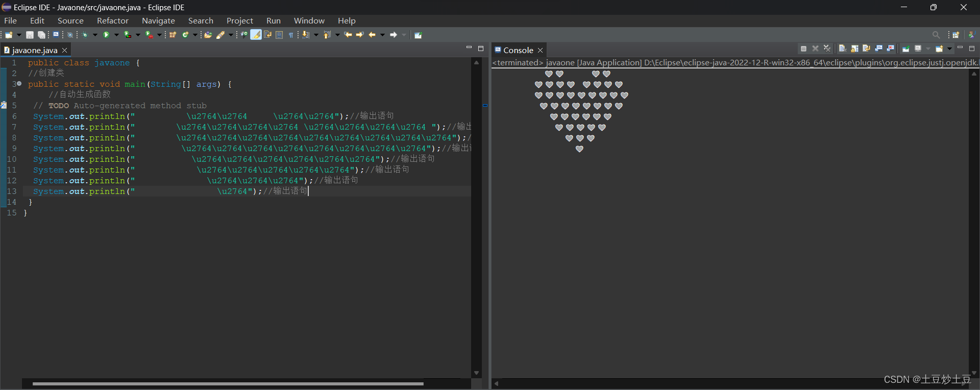Remove all terminated launches in Console

tap(827, 48)
